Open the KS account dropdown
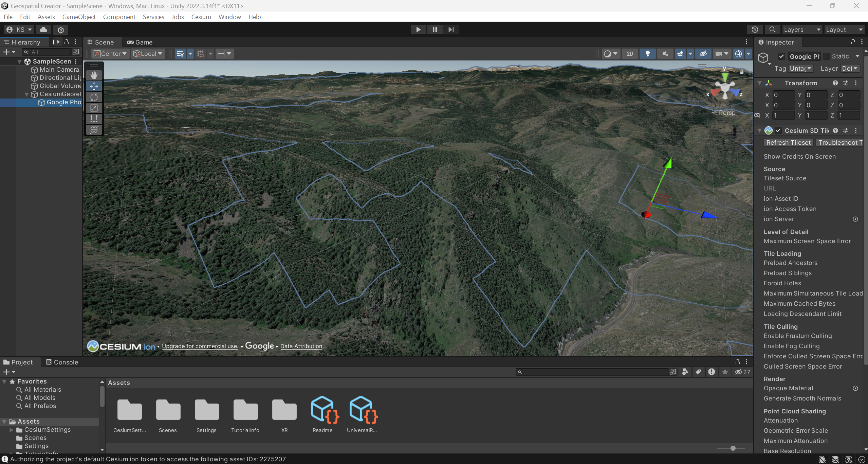 click(x=19, y=30)
